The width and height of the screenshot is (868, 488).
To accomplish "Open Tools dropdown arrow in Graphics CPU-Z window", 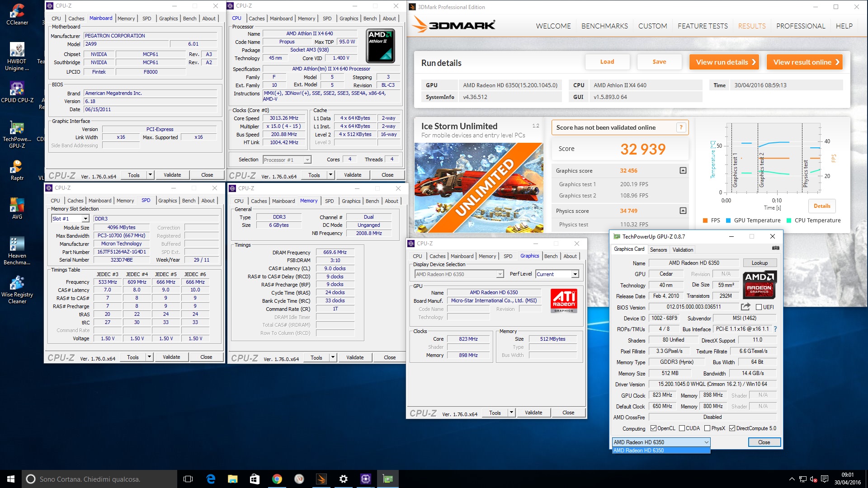I will coord(511,413).
